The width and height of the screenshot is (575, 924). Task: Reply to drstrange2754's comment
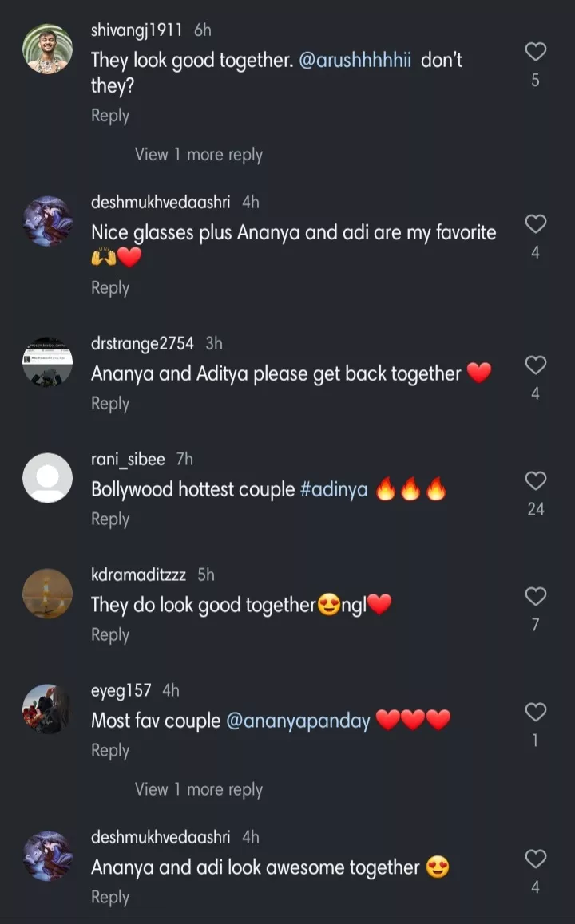(x=110, y=404)
